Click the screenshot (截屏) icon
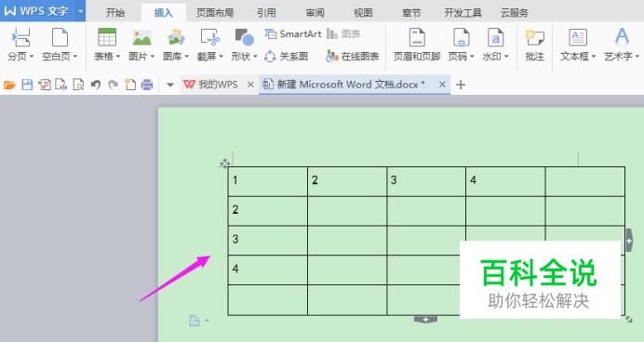 [210, 37]
